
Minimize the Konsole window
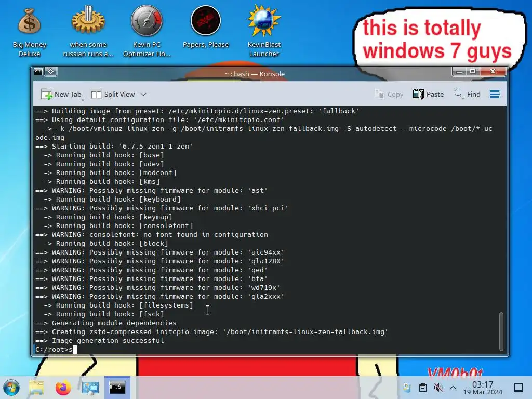click(459, 72)
